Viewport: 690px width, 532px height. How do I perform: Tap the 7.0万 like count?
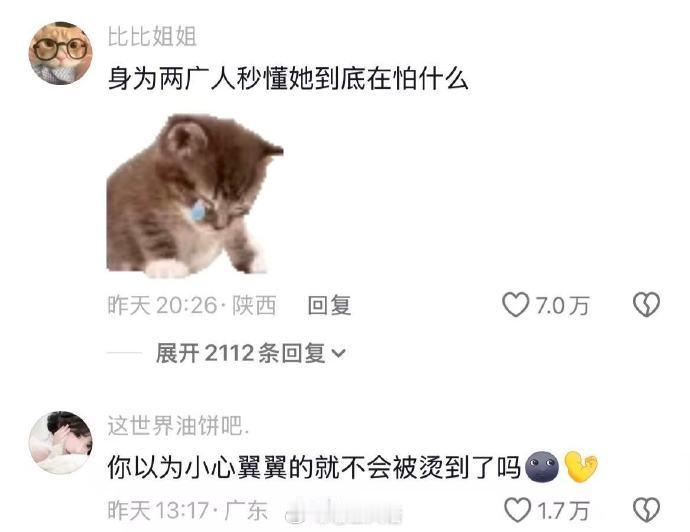point(562,305)
